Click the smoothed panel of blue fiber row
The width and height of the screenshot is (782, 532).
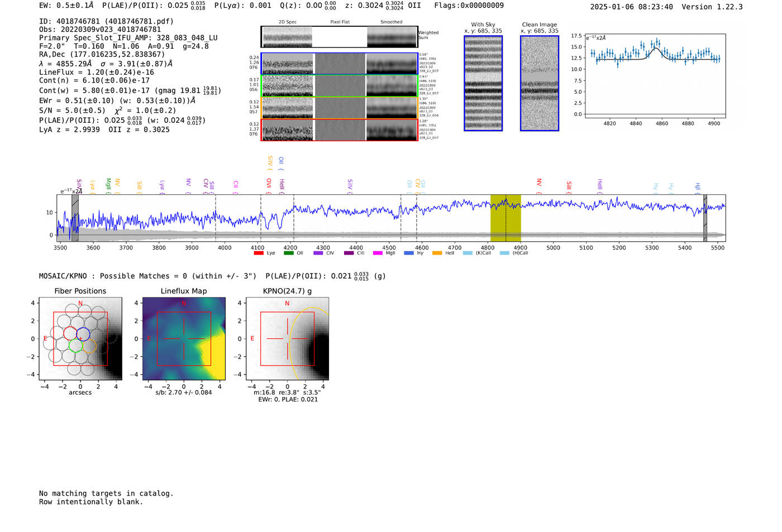tap(392, 64)
